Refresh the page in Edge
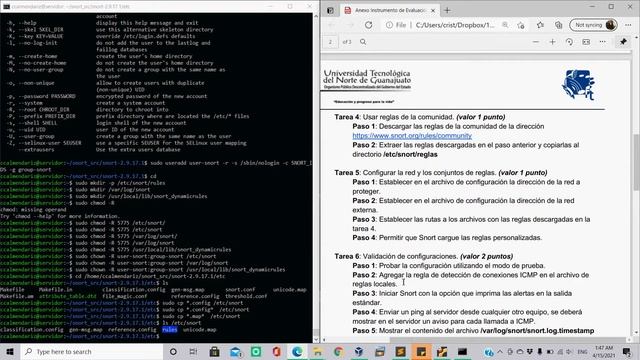 click(x=368, y=25)
